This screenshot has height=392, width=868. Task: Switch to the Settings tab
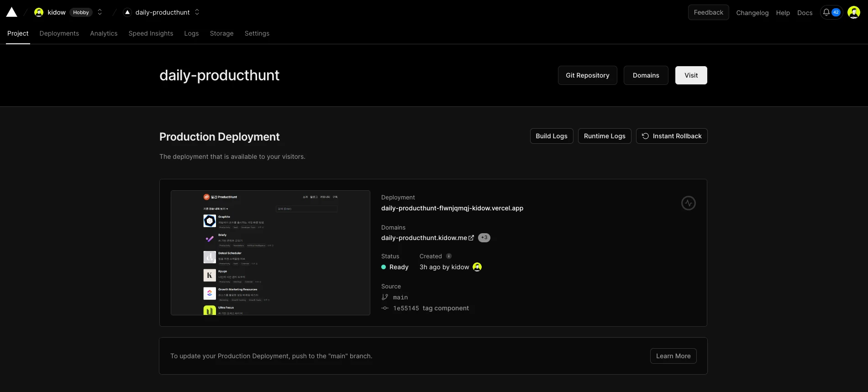tap(257, 33)
